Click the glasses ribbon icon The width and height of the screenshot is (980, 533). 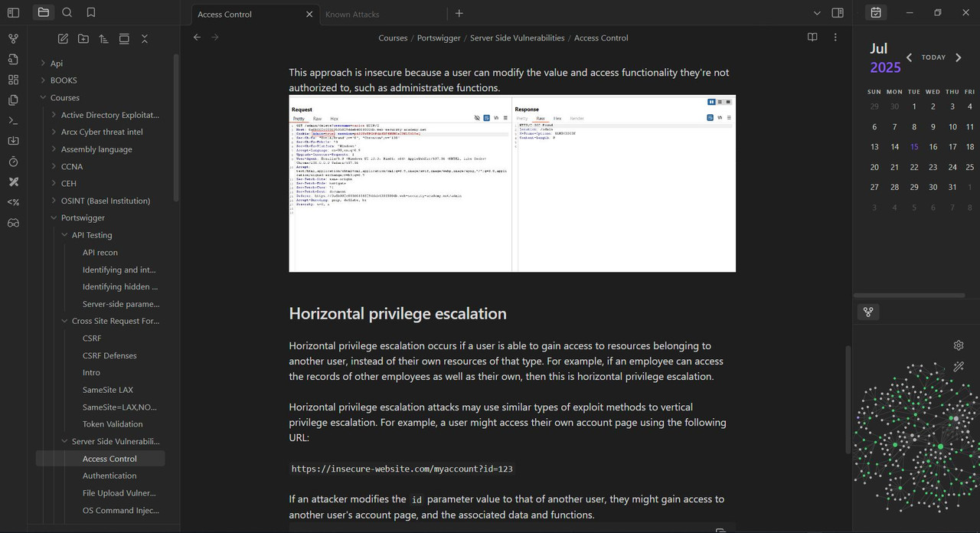(13, 223)
